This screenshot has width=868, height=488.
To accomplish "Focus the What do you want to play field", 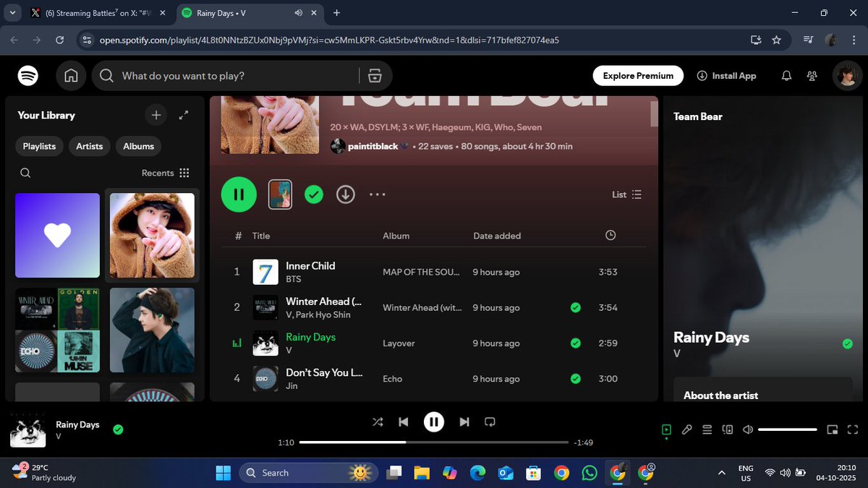I will tap(237, 76).
